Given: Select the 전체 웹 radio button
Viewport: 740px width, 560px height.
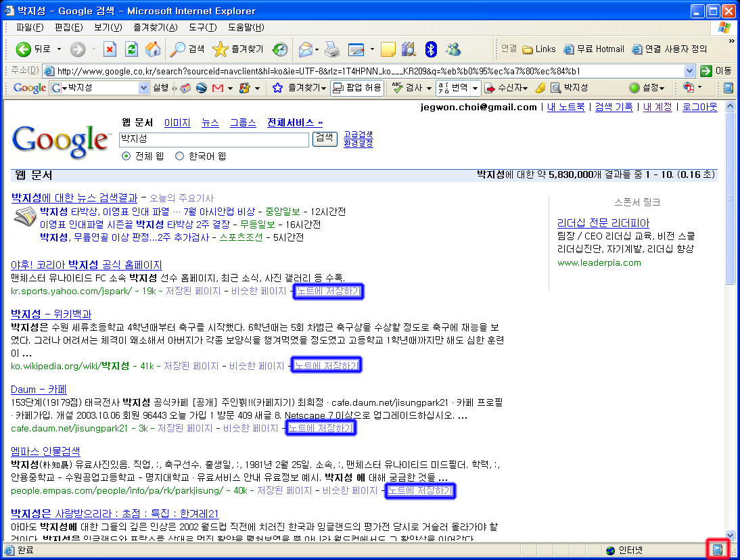Looking at the screenshot, I should click(x=126, y=156).
